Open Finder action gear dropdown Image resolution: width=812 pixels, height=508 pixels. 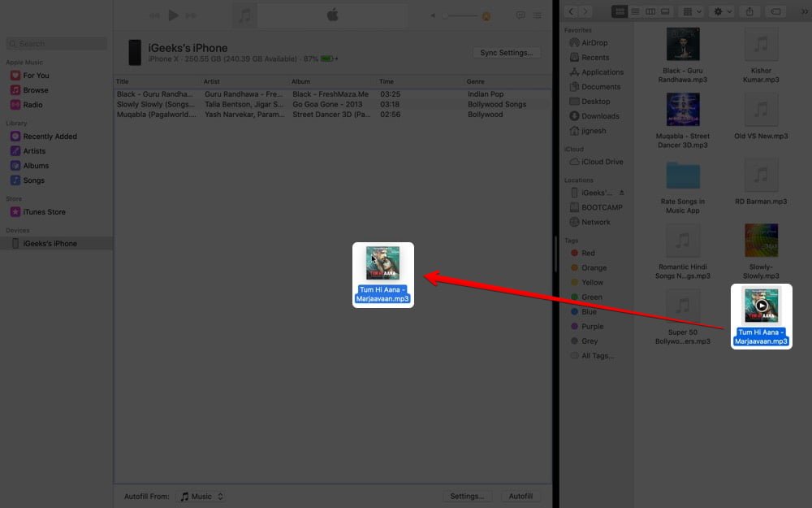(723, 11)
